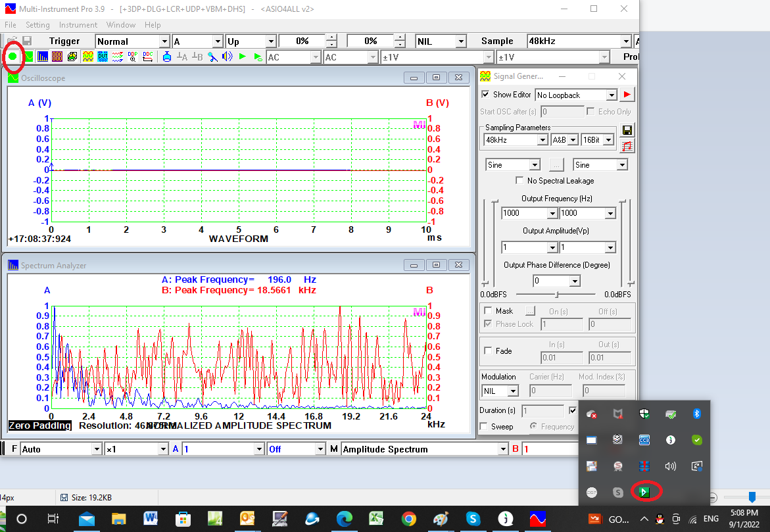Screen dimensions: 770x532
Task: Click the Bluetooth icon in tray popup
Action: coord(696,414)
